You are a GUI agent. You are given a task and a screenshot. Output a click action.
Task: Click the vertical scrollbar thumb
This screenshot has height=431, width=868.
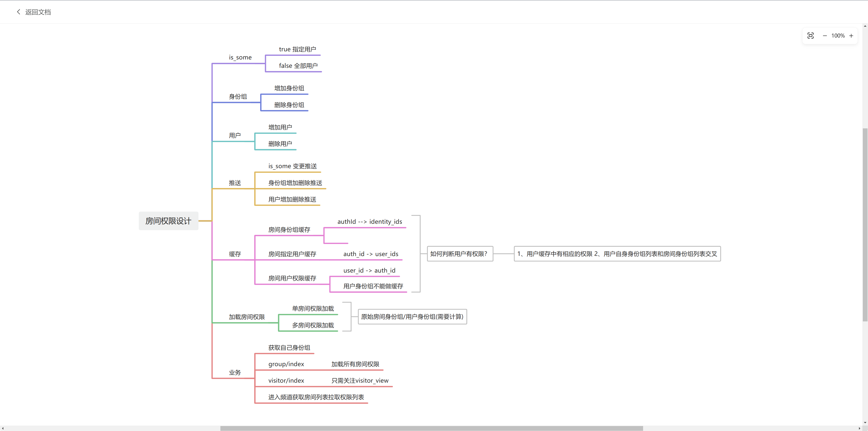[x=865, y=225]
